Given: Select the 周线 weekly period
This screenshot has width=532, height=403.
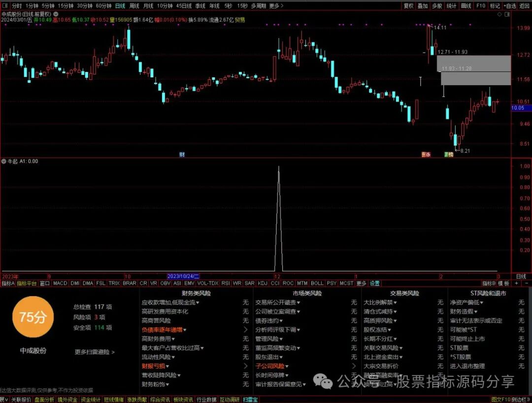Looking at the screenshot, I should (x=134, y=6).
